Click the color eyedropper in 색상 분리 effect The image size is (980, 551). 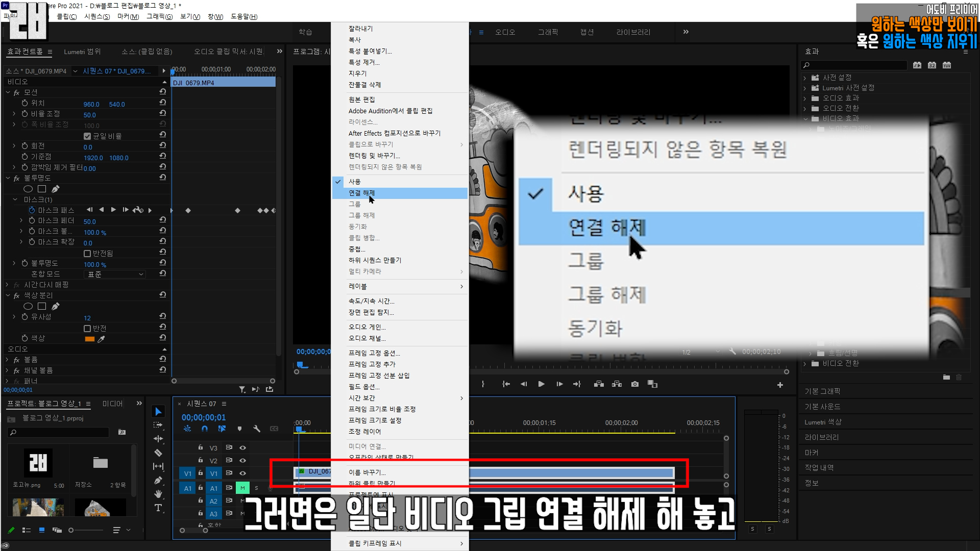(x=101, y=339)
